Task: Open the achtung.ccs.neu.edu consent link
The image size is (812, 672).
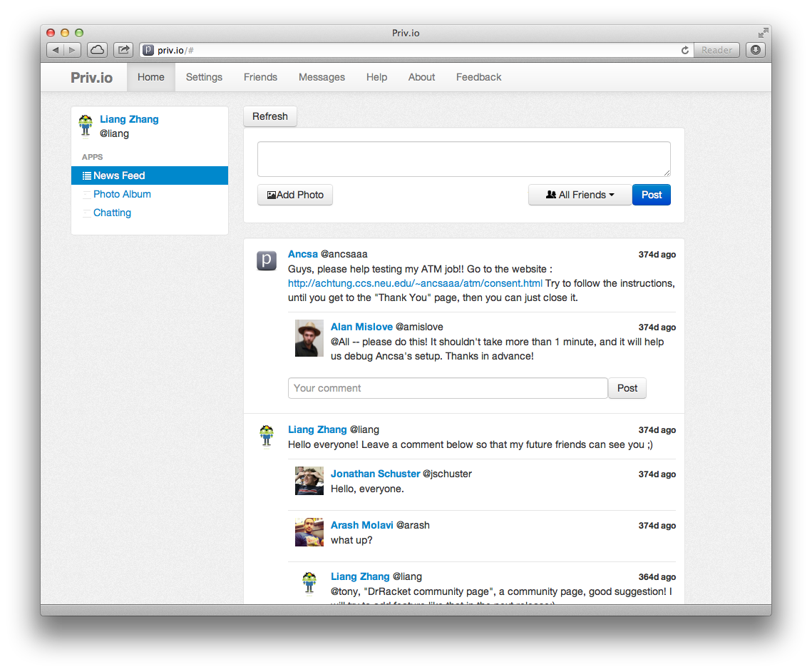Action: coord(415,283)
